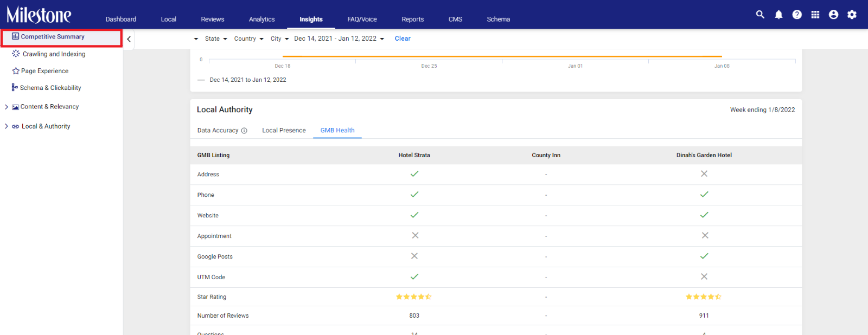Open Competitive Summary in the sidebar
Image resolution: width=868 pixels, height=335 pixels.
pyautogui.click(x=53, y=37)
